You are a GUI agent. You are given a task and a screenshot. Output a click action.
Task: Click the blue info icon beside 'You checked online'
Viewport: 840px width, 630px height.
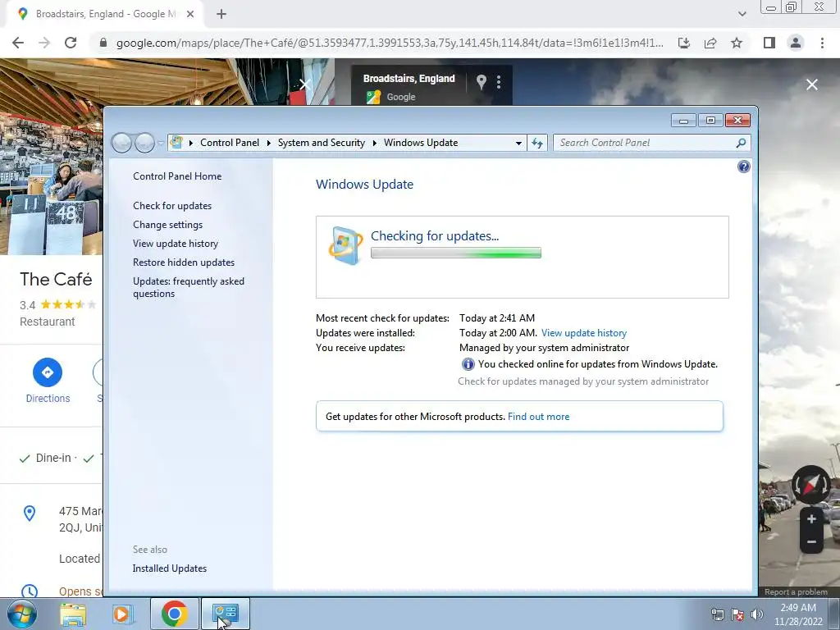click(468, 364)
